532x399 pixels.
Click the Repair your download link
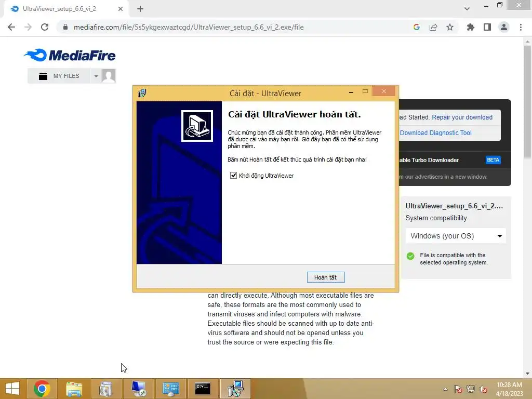click(462, 117)
